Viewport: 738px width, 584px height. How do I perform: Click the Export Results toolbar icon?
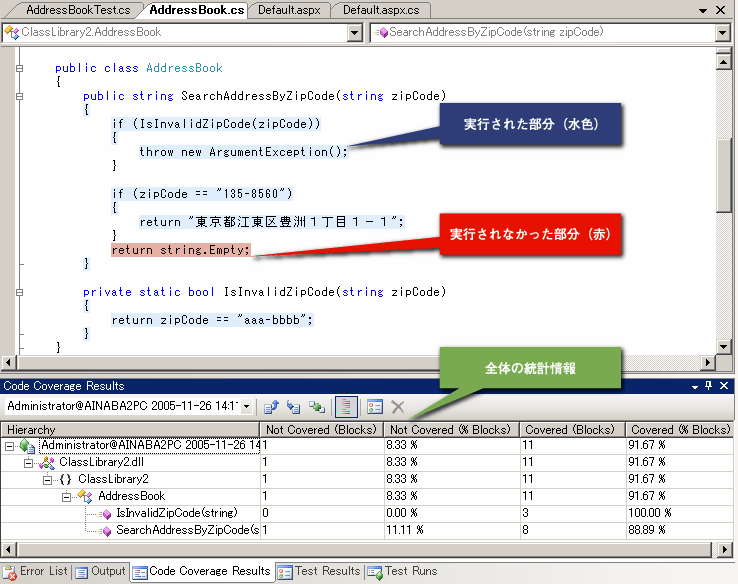click(271, 407)
